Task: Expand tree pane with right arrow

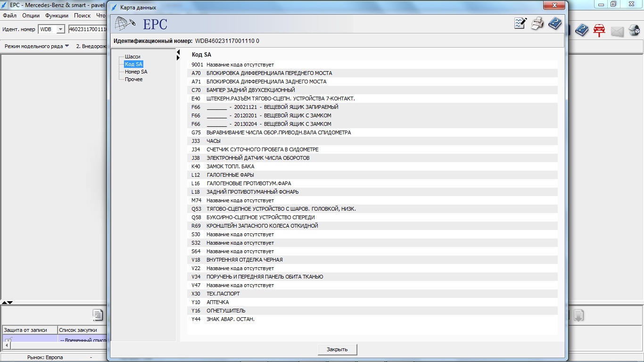Action: (178, 58)
